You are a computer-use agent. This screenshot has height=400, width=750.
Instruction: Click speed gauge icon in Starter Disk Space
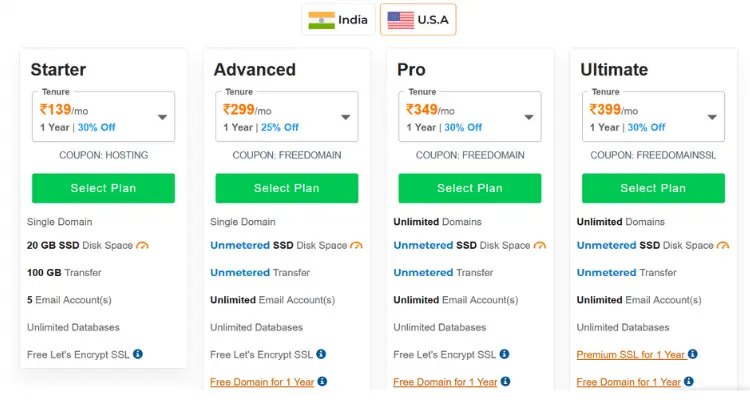pyautogui.click(x=143, y=245)
